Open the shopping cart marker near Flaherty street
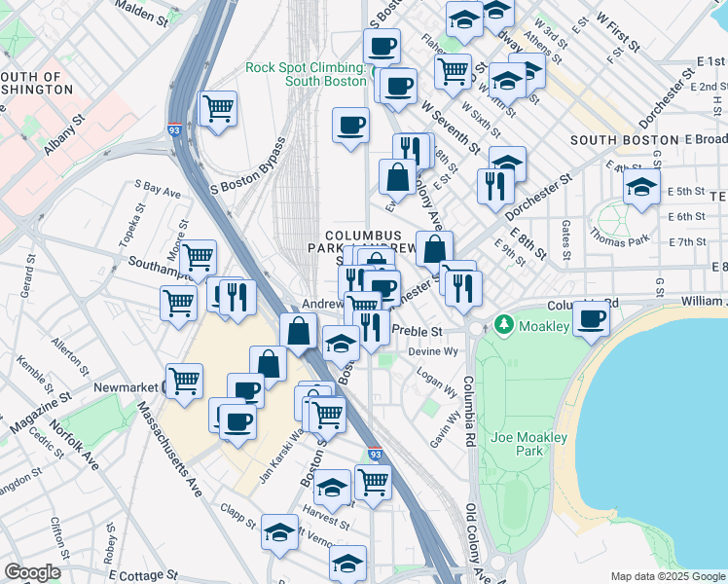The image size is (728, 584). (x=454, y=72)
